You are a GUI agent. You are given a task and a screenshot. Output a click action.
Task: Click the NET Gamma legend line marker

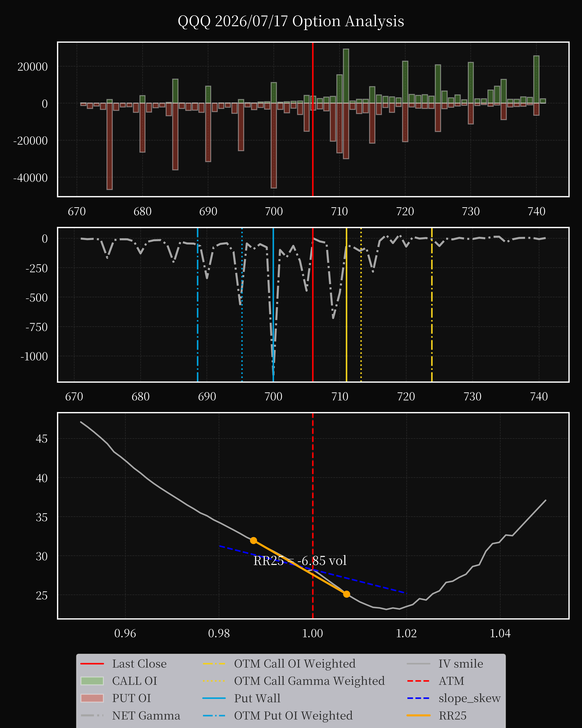92,715
